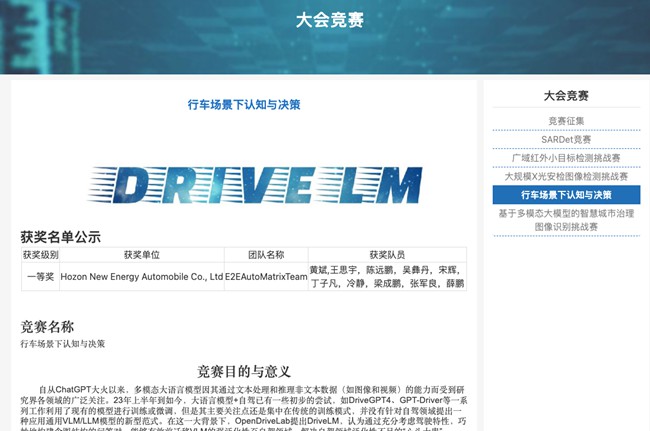The width and height of the screenshot is (650, 431).
Task: Click the DriveLM logo image
Action: tap(243, 186)
